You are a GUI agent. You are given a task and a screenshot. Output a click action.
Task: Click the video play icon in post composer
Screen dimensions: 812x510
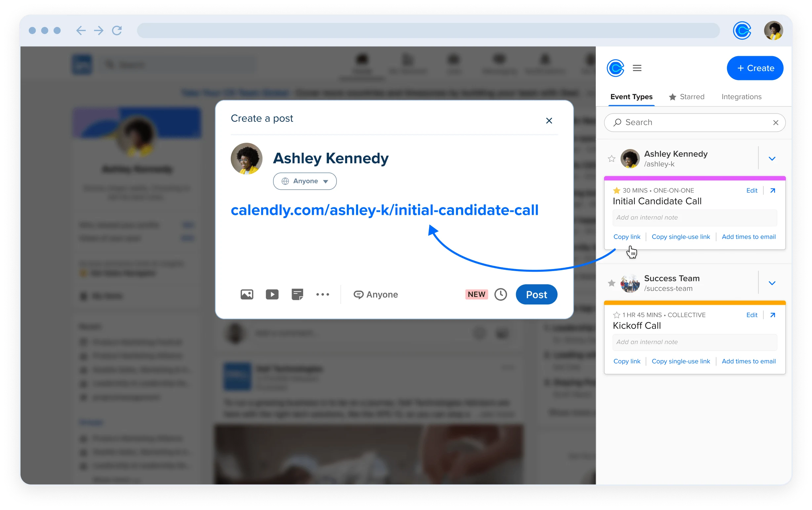271,294
